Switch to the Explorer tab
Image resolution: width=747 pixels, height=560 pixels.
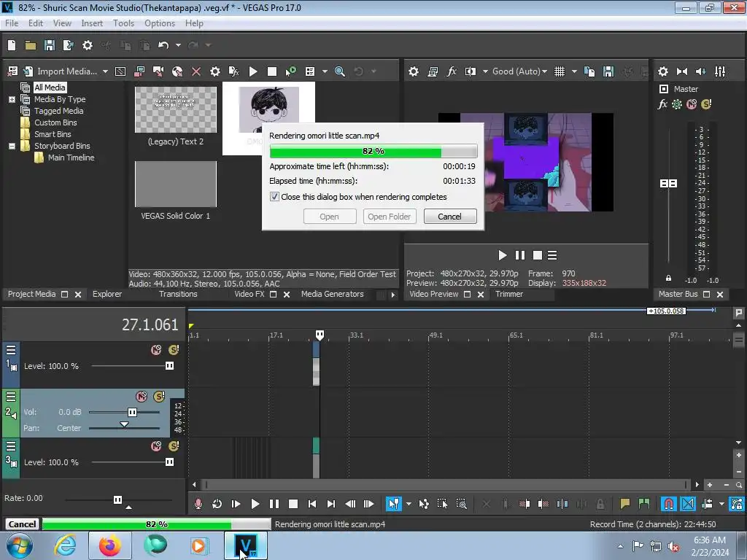107,295
